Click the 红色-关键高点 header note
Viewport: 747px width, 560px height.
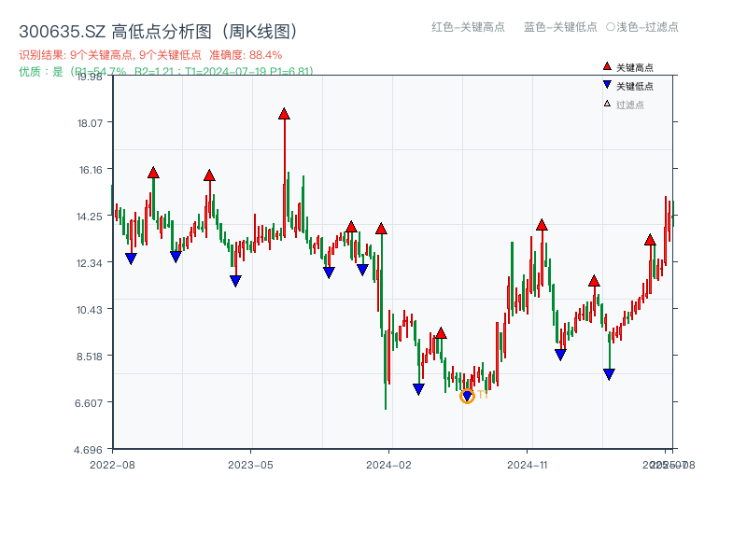pos(469,27)
